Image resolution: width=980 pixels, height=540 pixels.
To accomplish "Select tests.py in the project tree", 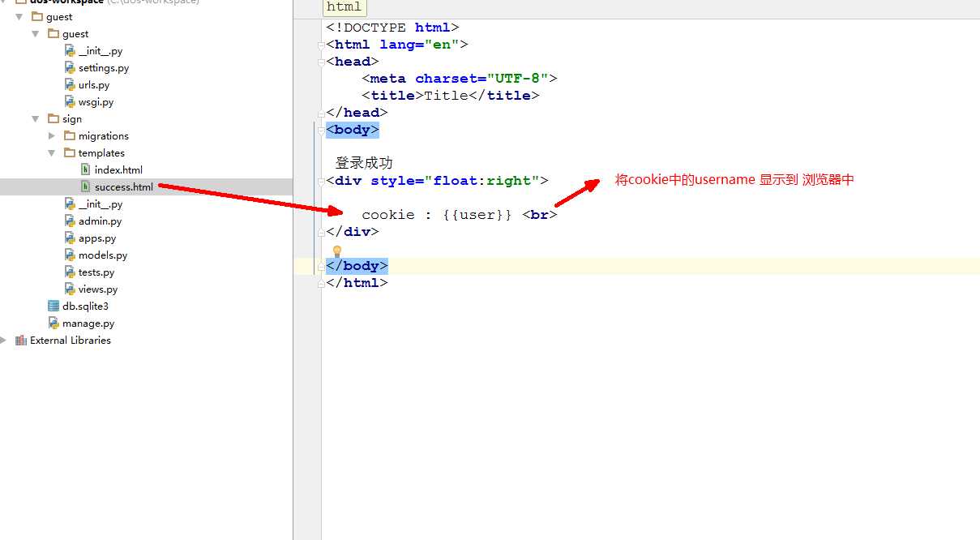I will (96, 272).
